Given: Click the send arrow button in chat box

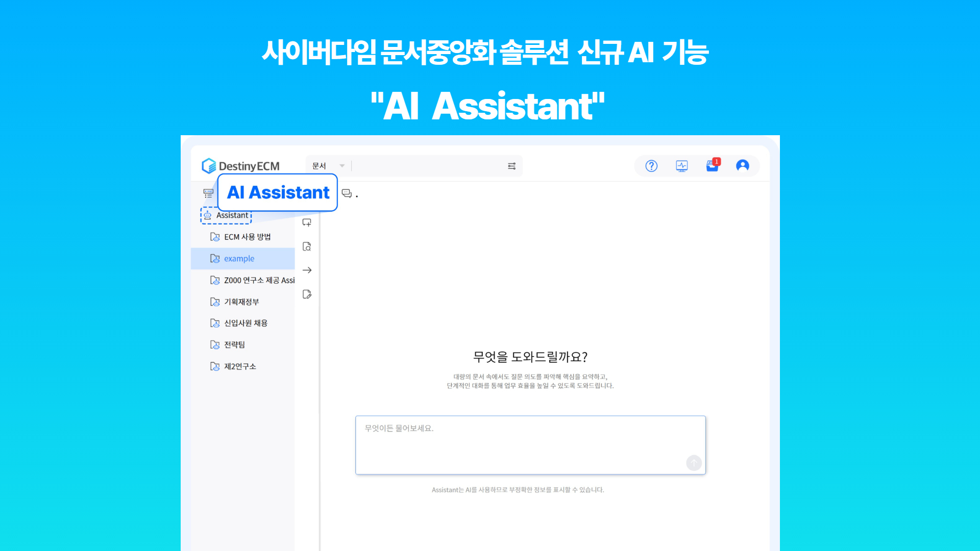Looking at the screenshot, I should [694, 463].
